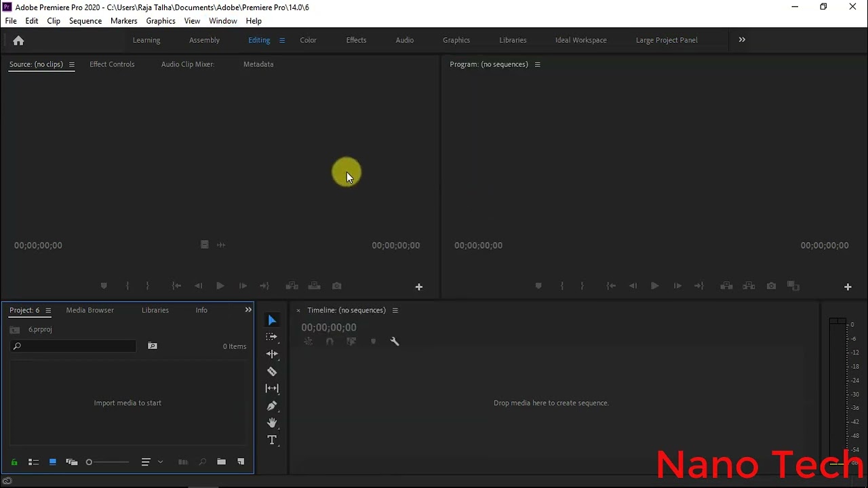Viewport: 868px width, 488px height.
Task: Select the Hand tool
Action: coord(272,422)
